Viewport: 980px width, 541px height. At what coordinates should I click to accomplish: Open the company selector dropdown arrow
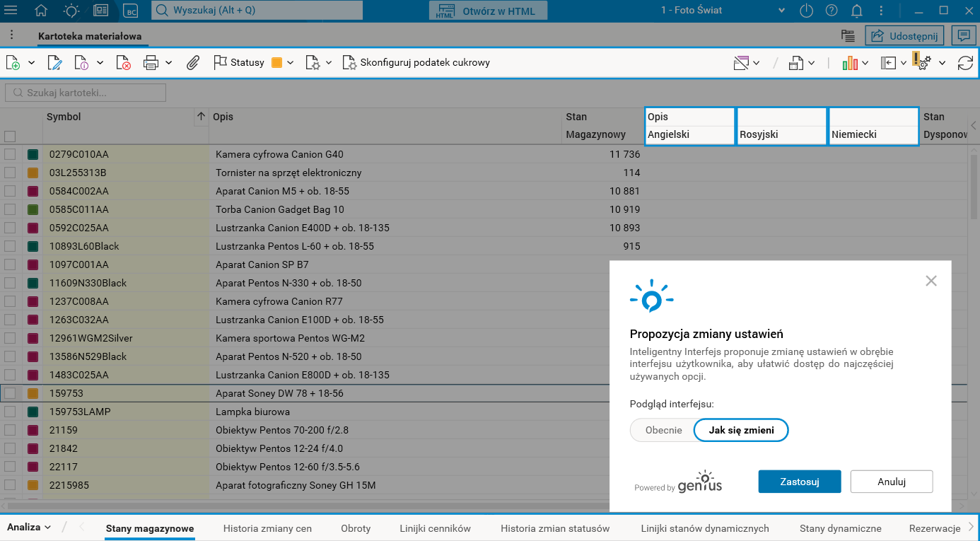click(x=781, y=11)
